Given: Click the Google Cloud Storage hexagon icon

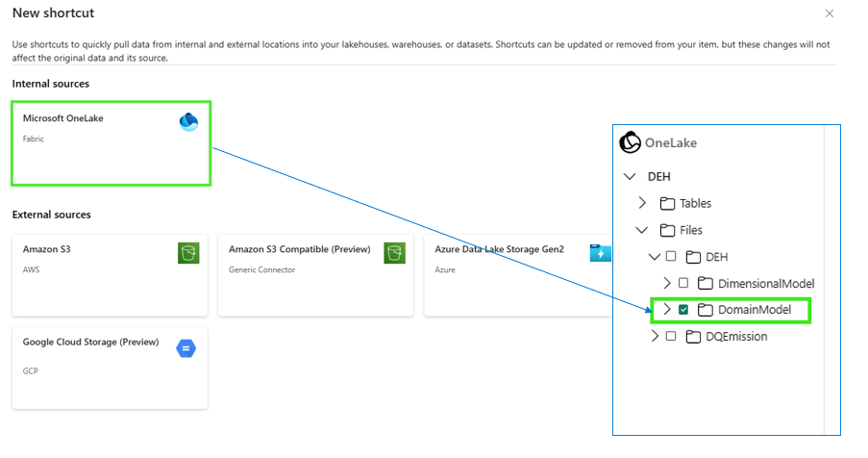Looking at the screenshot, I should [186, 348].
